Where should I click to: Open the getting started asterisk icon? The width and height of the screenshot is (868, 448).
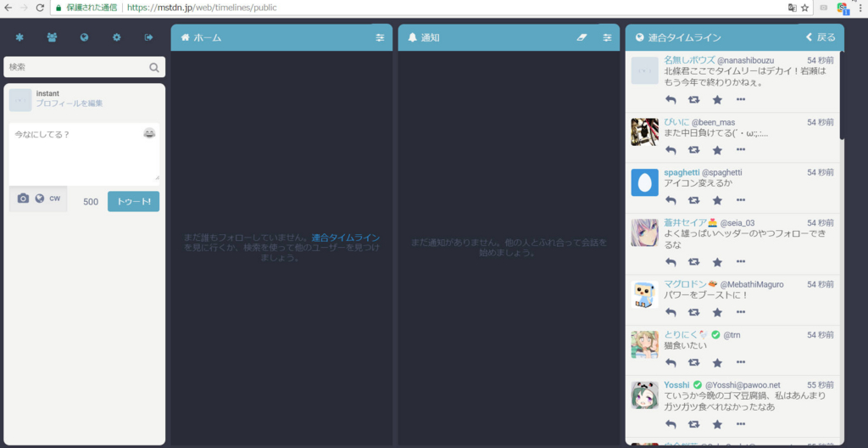point(19,37)
